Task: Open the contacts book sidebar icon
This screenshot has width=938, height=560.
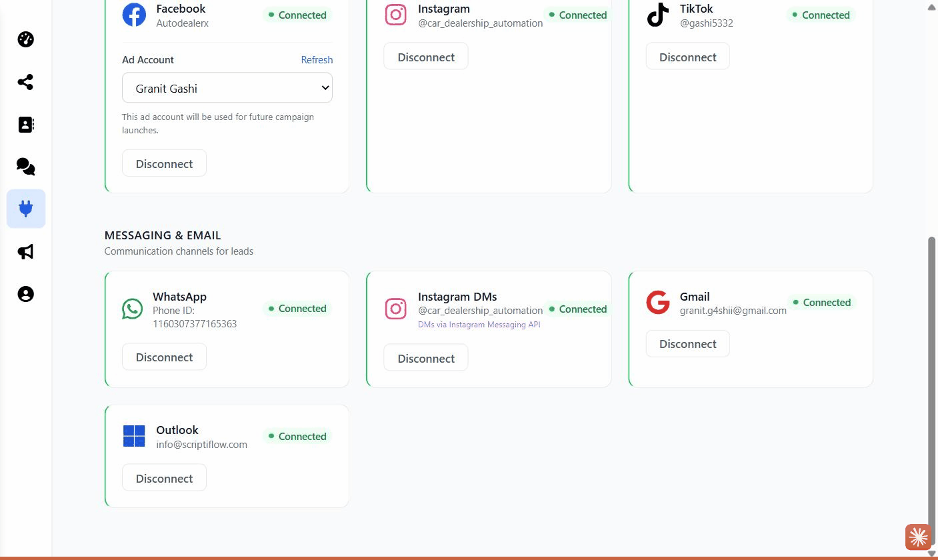Action: pyautogui.click(x=25, y=125)
